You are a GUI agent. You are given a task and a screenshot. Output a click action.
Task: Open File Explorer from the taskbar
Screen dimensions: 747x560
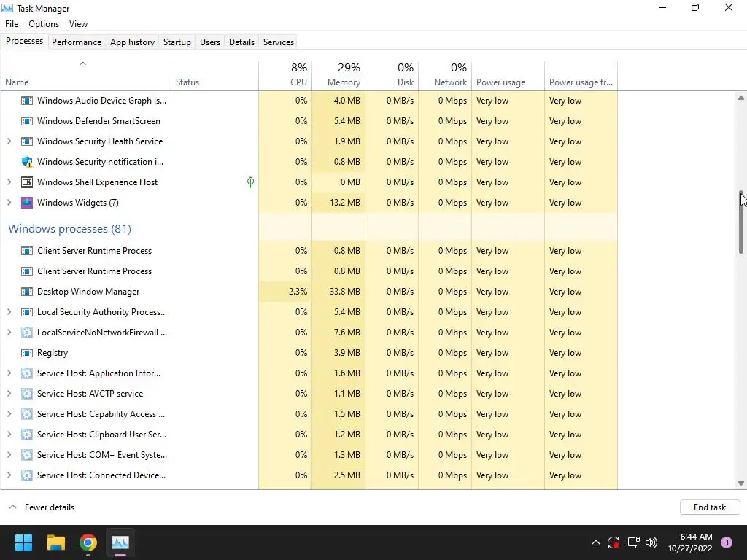pos(55,542)
